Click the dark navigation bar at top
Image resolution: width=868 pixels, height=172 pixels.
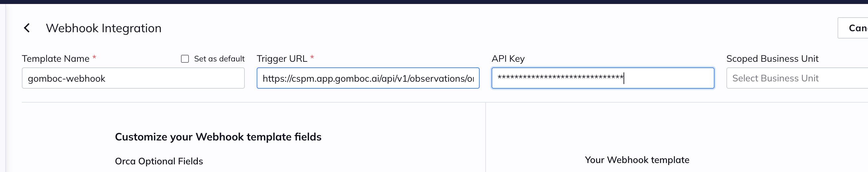pos(434,2)
